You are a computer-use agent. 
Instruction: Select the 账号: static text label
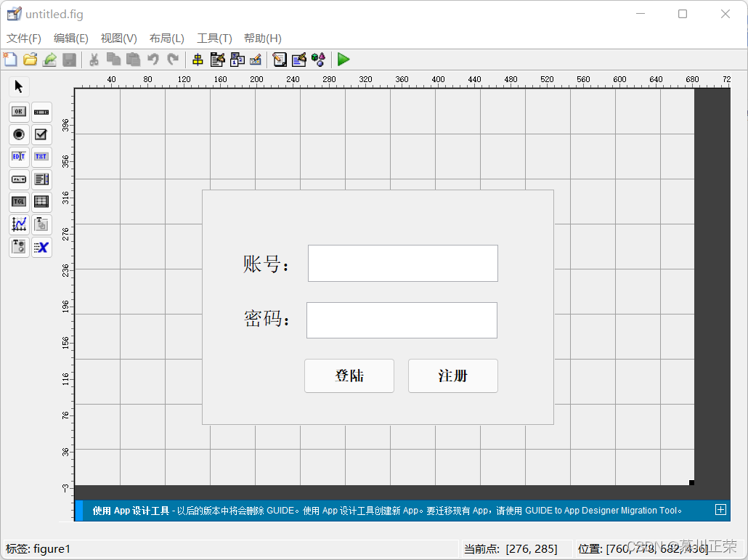(266, 264)
